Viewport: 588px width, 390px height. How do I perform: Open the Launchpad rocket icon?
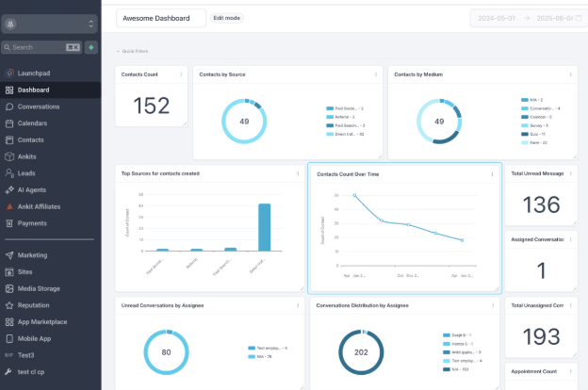9,73
